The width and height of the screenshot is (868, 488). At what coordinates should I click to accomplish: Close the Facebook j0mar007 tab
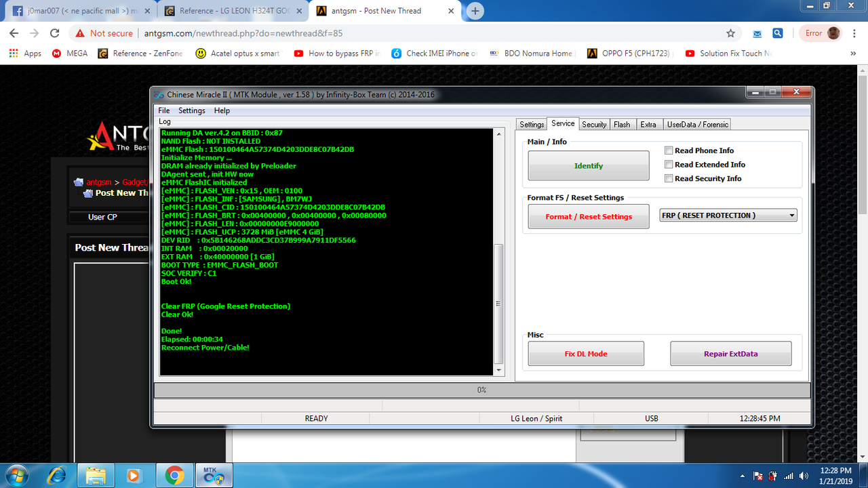(x=147, y=11)
